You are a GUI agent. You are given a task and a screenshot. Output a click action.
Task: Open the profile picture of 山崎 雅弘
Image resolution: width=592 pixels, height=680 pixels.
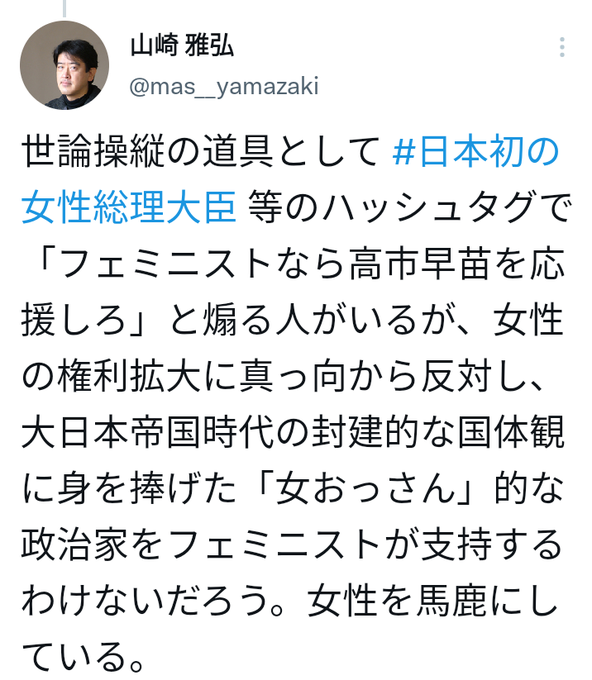(x=64, y=65)
